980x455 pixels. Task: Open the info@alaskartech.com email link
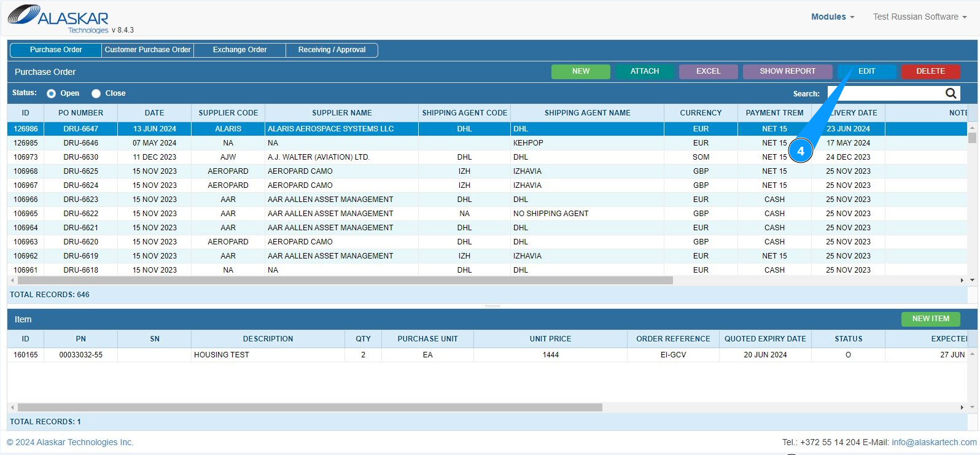(933, 442)
